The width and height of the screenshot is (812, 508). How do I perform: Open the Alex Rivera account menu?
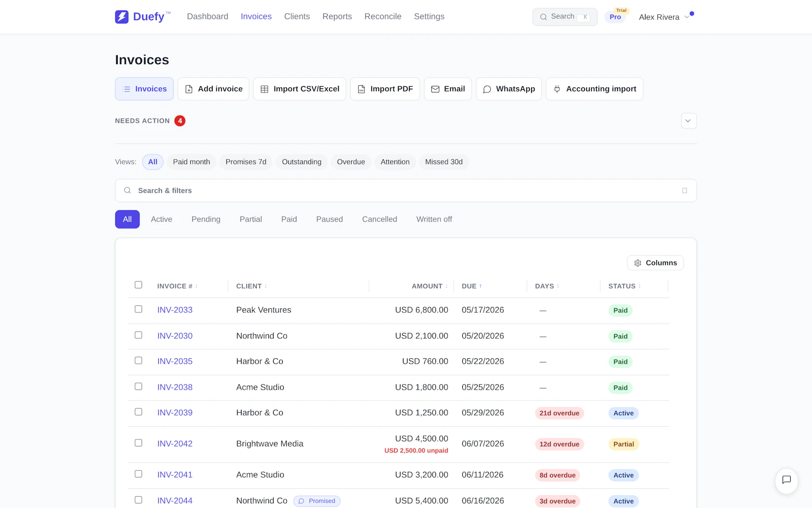tap(664, 17)
